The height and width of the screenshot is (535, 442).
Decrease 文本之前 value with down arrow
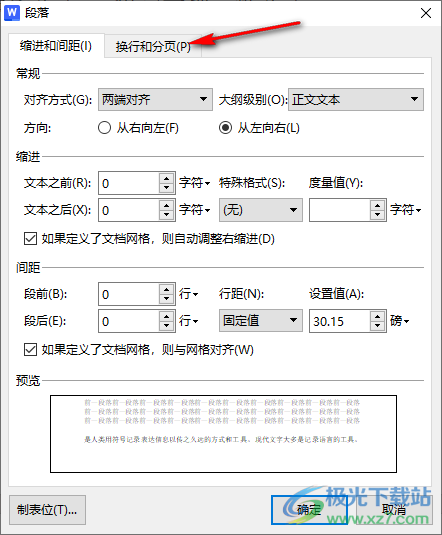point(167,188)
